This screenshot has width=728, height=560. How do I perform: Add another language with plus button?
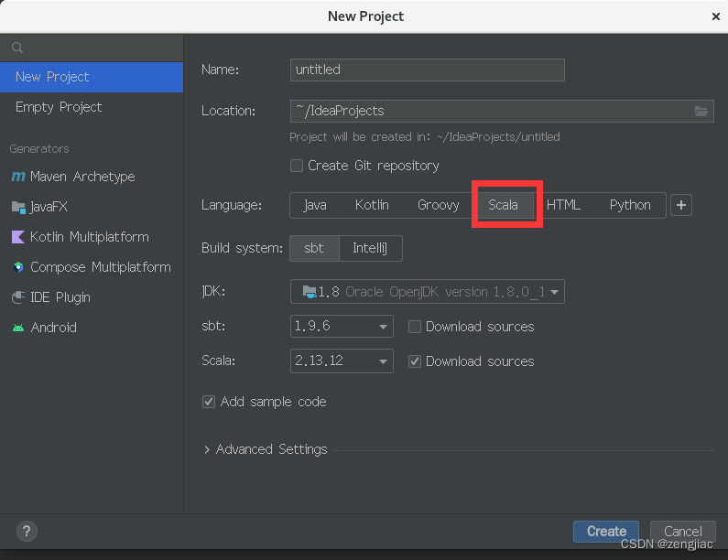(x=681, y=205)
